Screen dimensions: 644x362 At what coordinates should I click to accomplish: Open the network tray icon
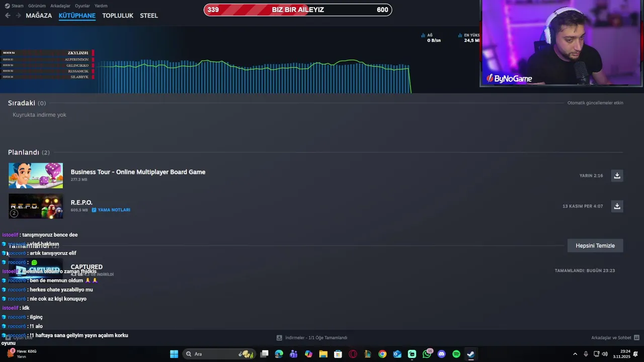click(x=596, y=354)
